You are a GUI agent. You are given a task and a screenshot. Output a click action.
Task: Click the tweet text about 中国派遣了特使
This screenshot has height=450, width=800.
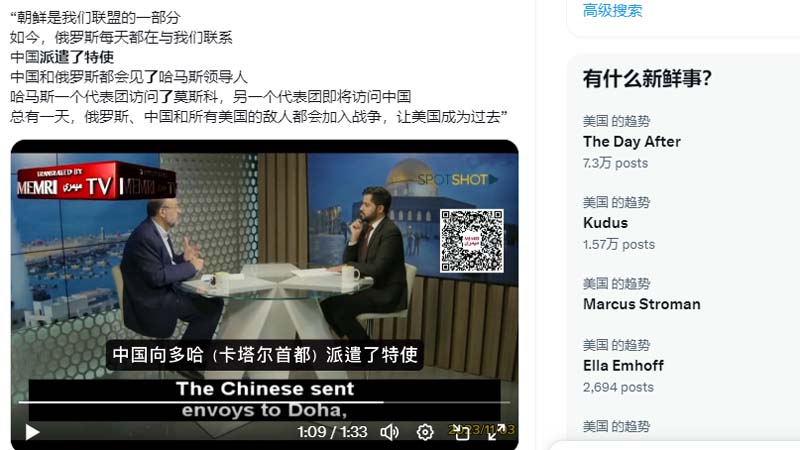click(62, 57)
